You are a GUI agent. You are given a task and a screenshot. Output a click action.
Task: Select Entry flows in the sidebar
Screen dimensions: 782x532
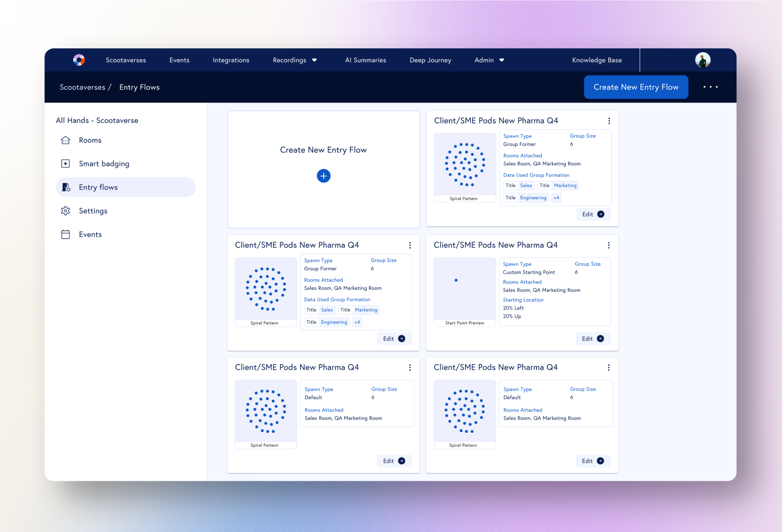tap(126, 187)
